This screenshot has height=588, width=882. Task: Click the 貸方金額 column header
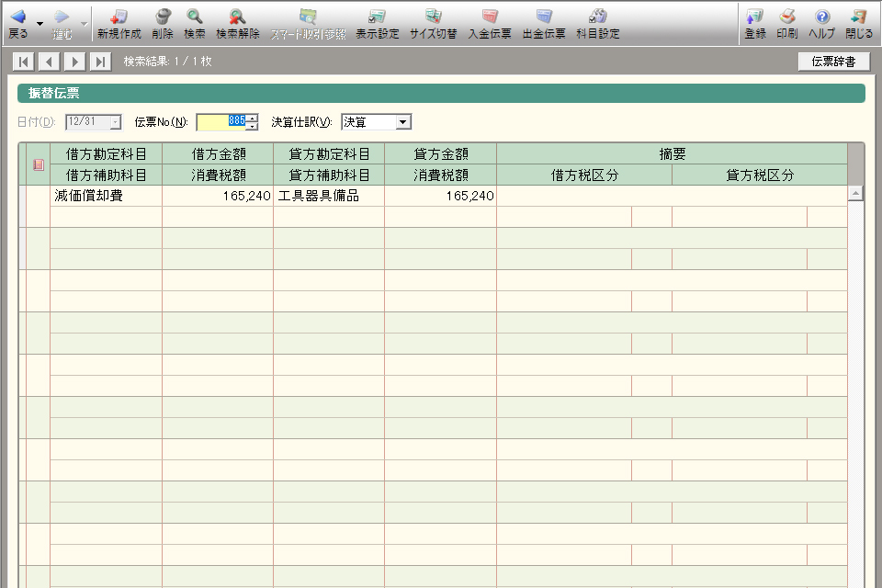[x=440, y=153]
